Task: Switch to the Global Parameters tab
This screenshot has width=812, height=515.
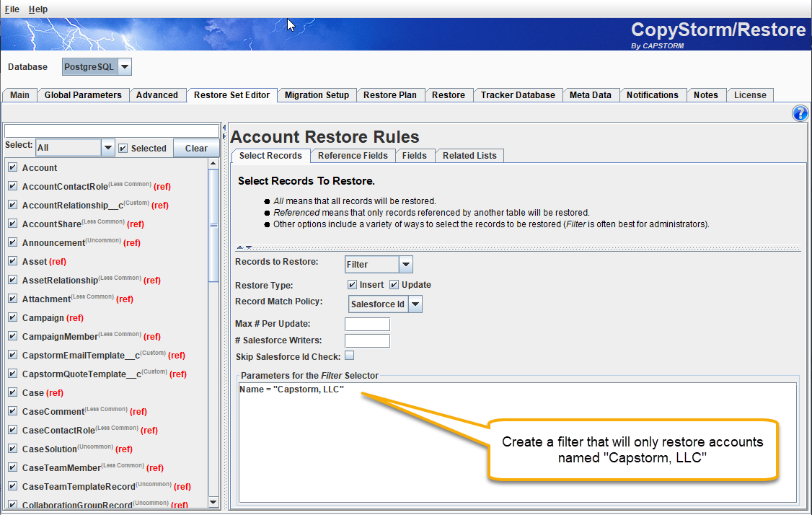Action: pyautogui.click(x=83, y=94)
